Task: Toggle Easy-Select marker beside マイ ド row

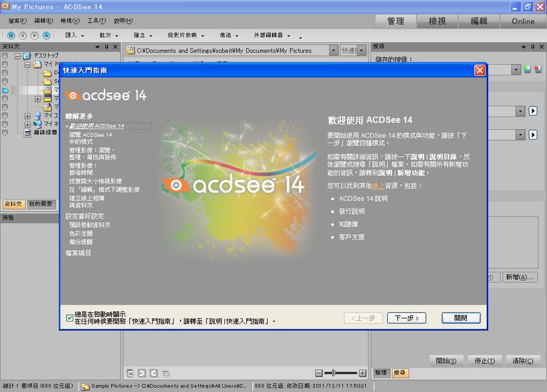Action: (5, 64)
